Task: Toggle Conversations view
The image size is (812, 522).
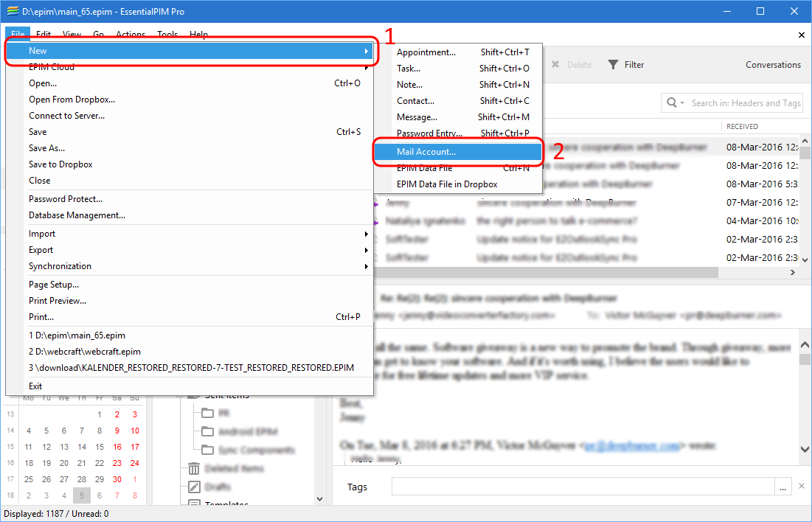Action: tap(773, 65)
